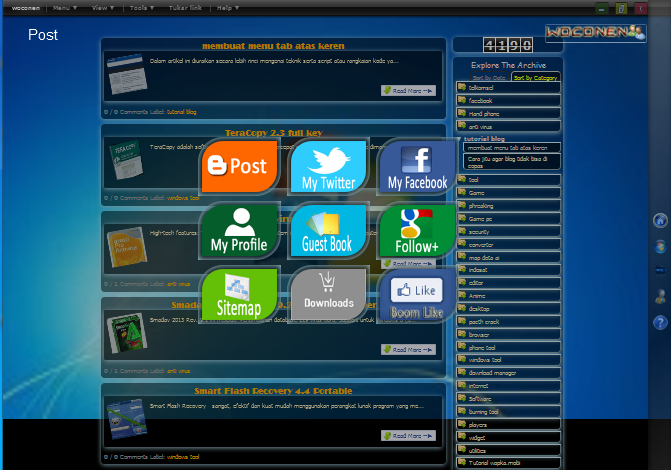Click Read More on Smadav post
The height and width of the screenshot is (470, 671).
coord(408,350)
